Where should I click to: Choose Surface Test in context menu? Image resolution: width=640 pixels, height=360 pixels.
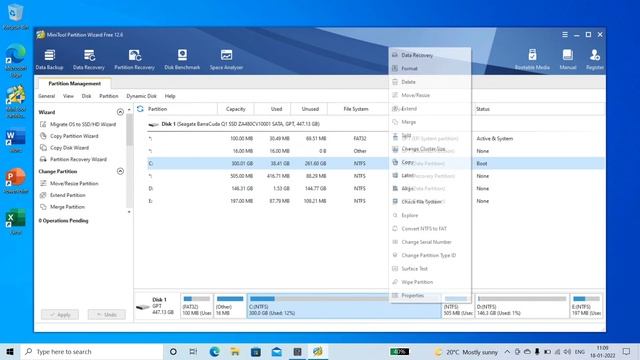tap(430, 269)
